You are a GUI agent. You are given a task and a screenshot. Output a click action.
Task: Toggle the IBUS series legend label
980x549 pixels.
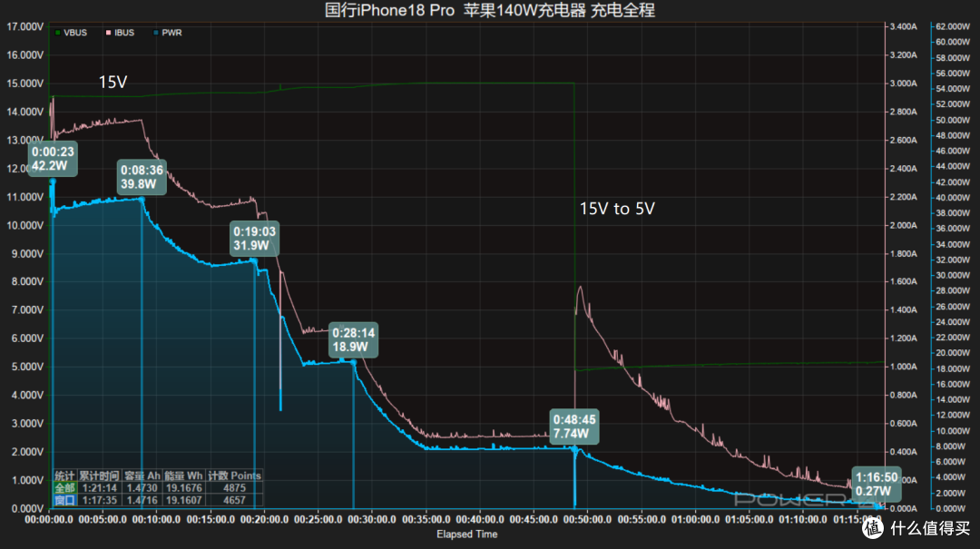(x=123, y=33)
